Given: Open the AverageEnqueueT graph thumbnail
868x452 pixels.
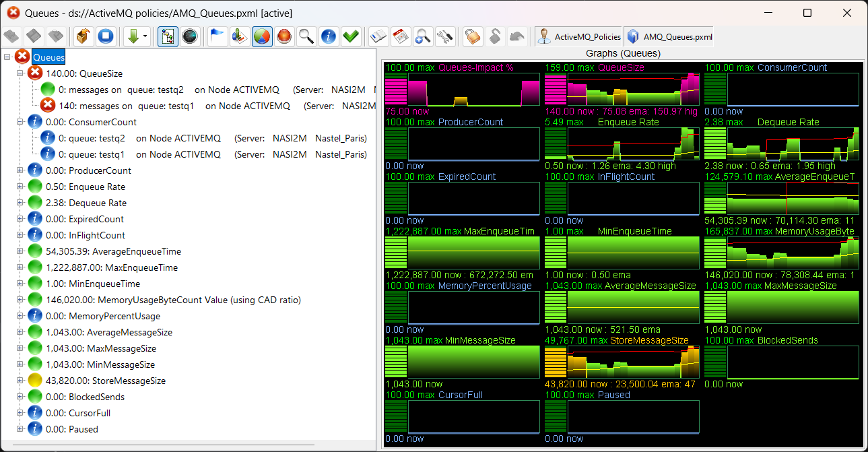Looking at the screenshot, I should point(782,198).
